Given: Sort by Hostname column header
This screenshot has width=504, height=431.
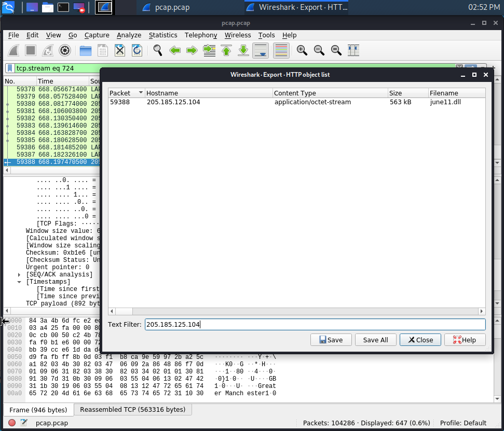Looking at the screenshot, I should coord(209,93).
